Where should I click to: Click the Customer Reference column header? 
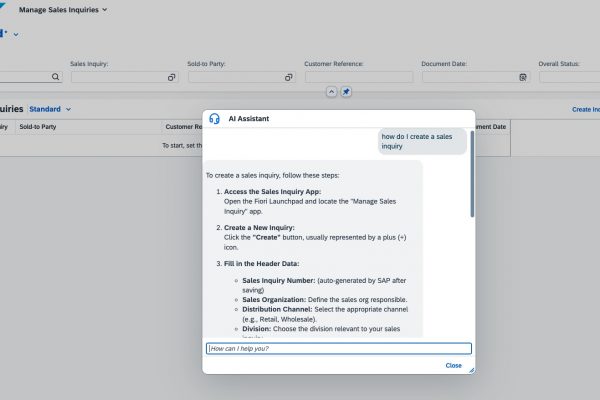(184, 127)
